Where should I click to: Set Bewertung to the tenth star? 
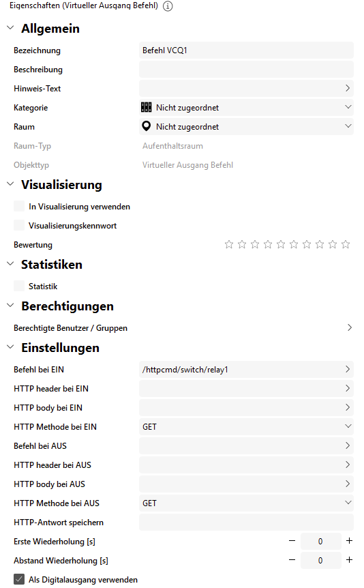point(346,244)
